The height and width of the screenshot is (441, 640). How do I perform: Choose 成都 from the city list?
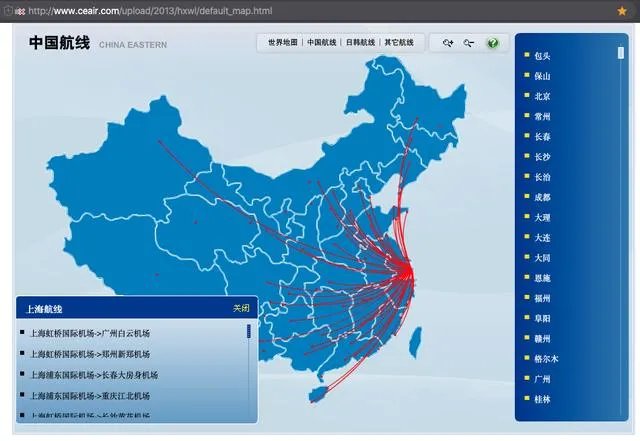point(542,197)
